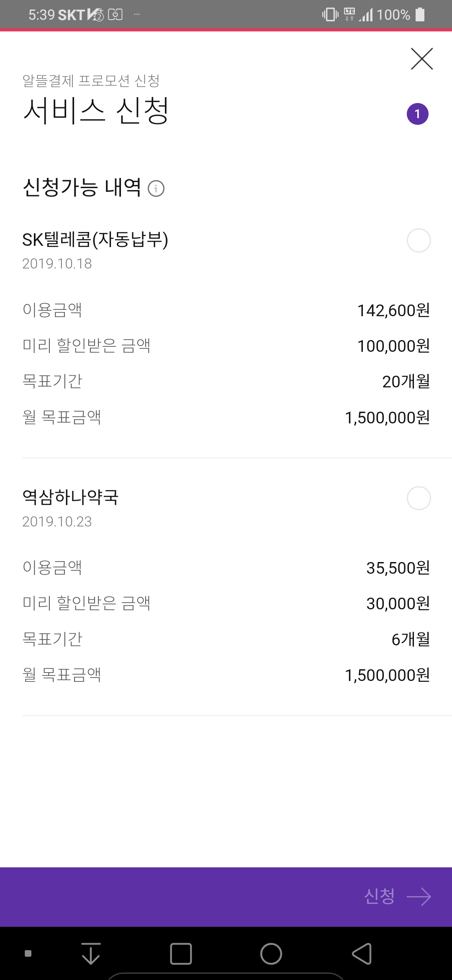The image size is (452, 980).
Task: Tap the 35,500원 usage amount
Action: click(x=398, y=568)
